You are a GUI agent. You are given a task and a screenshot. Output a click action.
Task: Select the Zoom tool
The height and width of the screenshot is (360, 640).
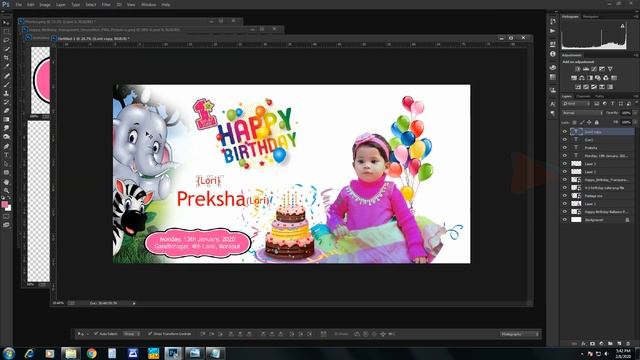click(x=6, y=190)
